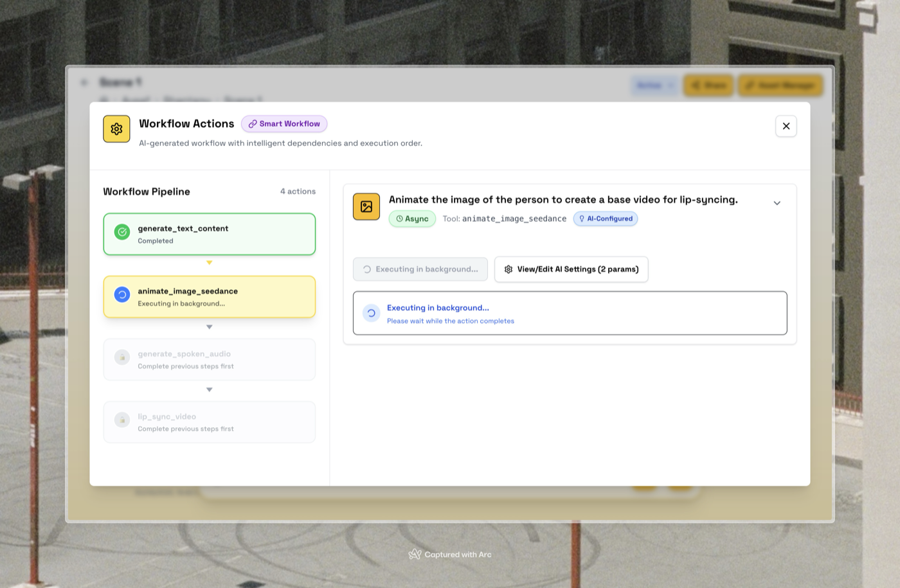Expand the action details using the right-side chevron
The image size is (900, 588).
tap(777, 202)
